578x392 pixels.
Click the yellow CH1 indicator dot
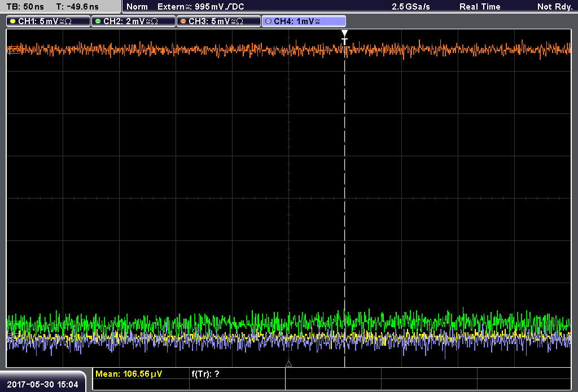pos(13,21)
